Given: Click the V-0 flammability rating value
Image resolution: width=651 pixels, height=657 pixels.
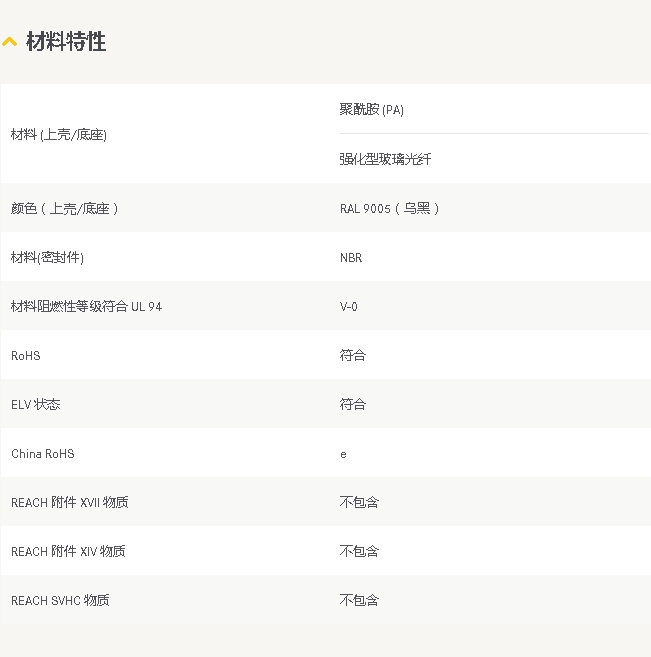Looking at the screenshot, I should point(348,307).
